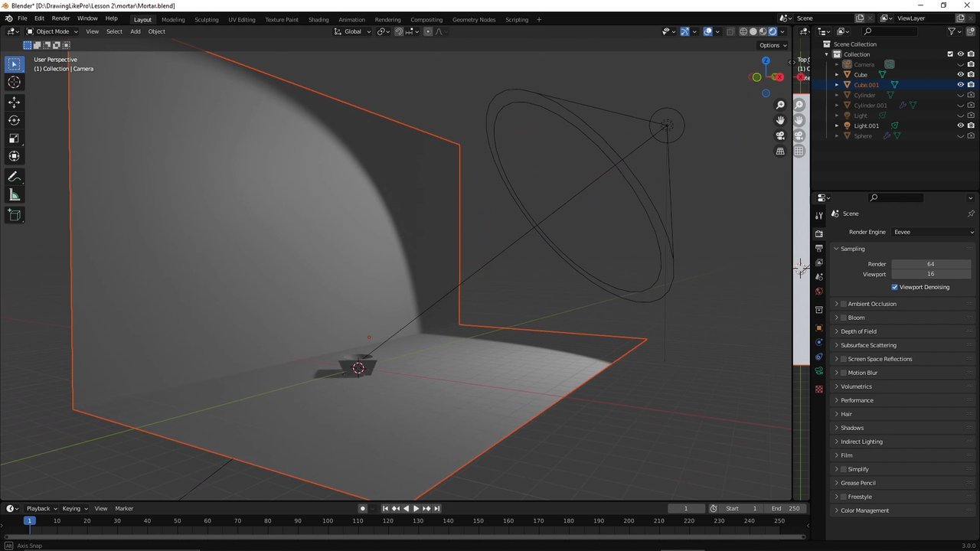The image size is (980, 551).
Task: Toggle snapping magnet in header
Action: [x=399, y=31]
